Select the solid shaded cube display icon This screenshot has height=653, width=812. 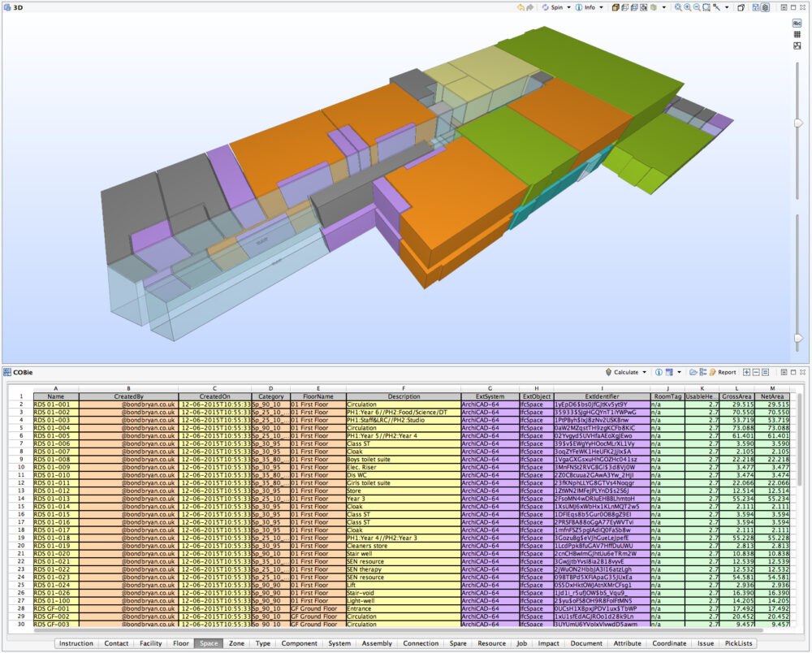coord(615,8)
